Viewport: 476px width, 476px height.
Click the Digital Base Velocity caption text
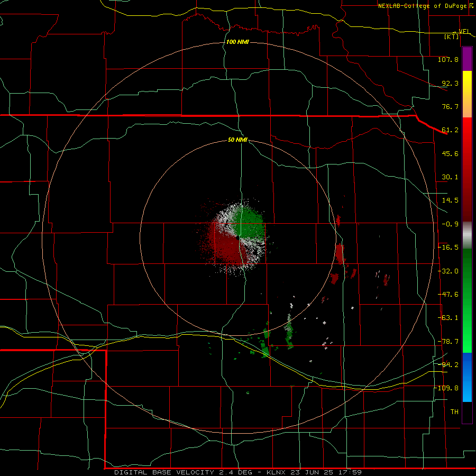pyautogui.click(x=238, y=472)
